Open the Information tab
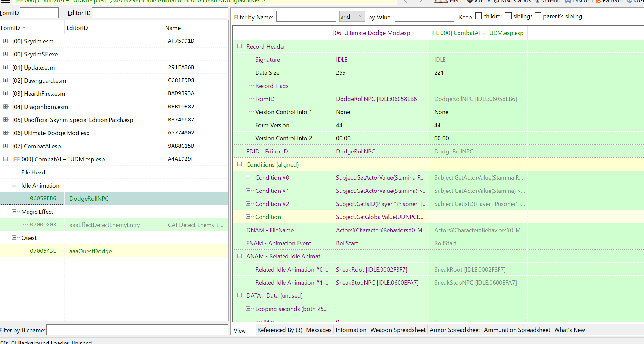This screenshot has height=344, width=644. point(351,330)
